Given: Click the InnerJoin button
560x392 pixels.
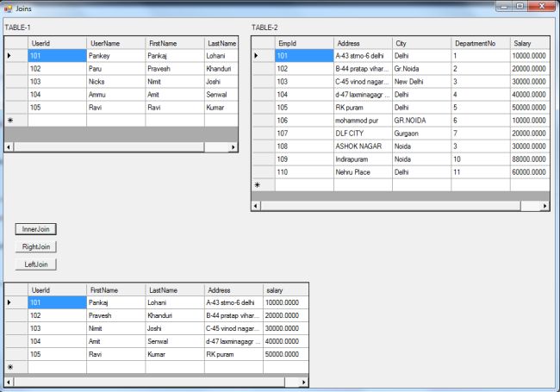Looking at the screenshot, I should point(35,229).
